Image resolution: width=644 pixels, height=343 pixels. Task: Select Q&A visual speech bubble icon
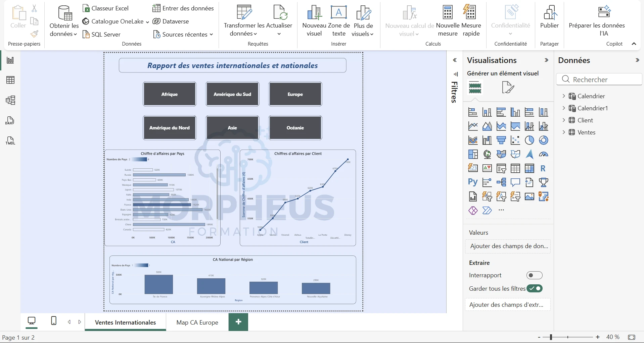click(515, 182)
